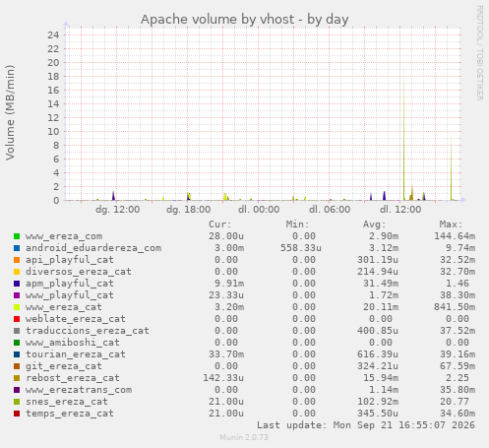Click the weblate_ereza_cat red swatch
This screenshot has width=489, height=448.
pyautogui.click(x=17, y=319)
